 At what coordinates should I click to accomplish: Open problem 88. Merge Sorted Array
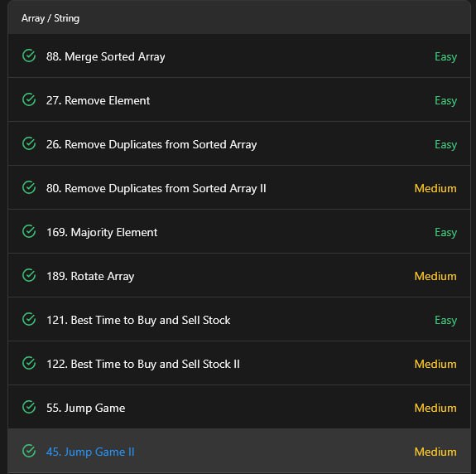[x=106, y=57]
